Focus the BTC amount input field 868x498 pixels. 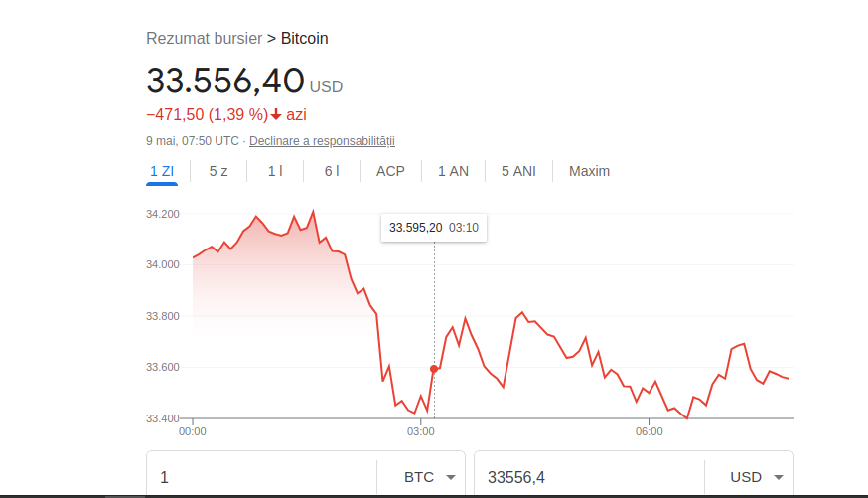(x=262, y=477)
